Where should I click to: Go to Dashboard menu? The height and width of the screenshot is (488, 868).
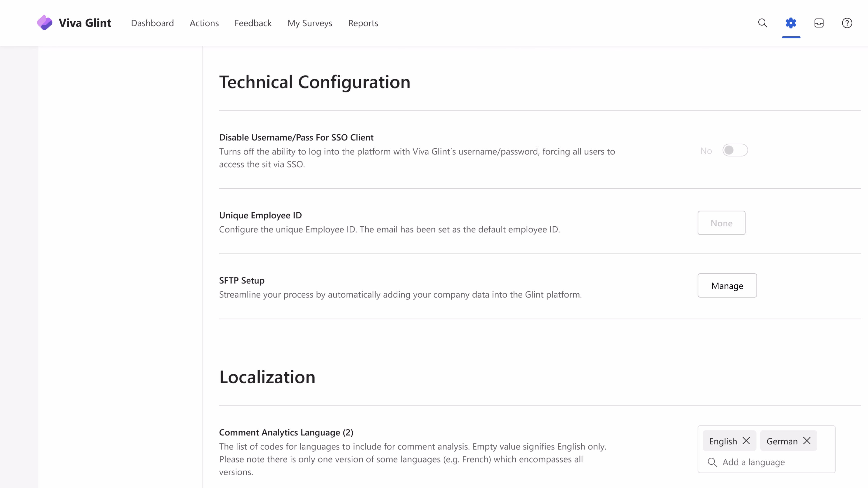(x=152, y=23)
